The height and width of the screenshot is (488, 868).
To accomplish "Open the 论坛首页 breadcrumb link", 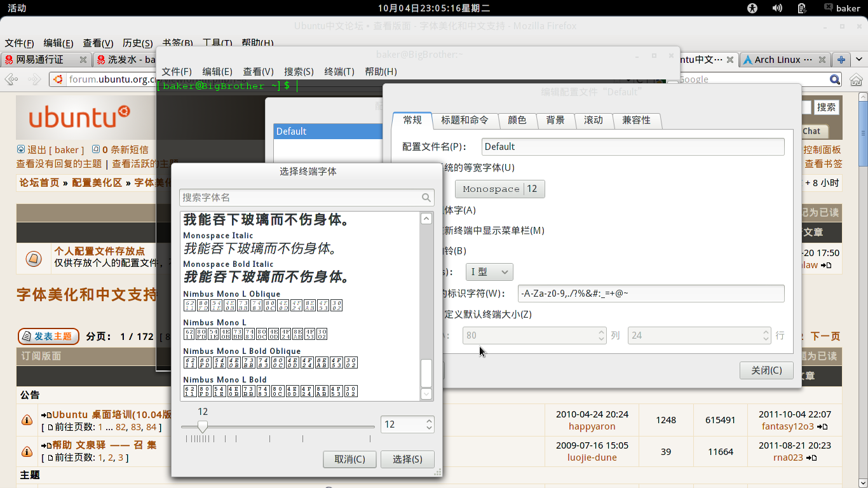I will [x=39, y=182].
